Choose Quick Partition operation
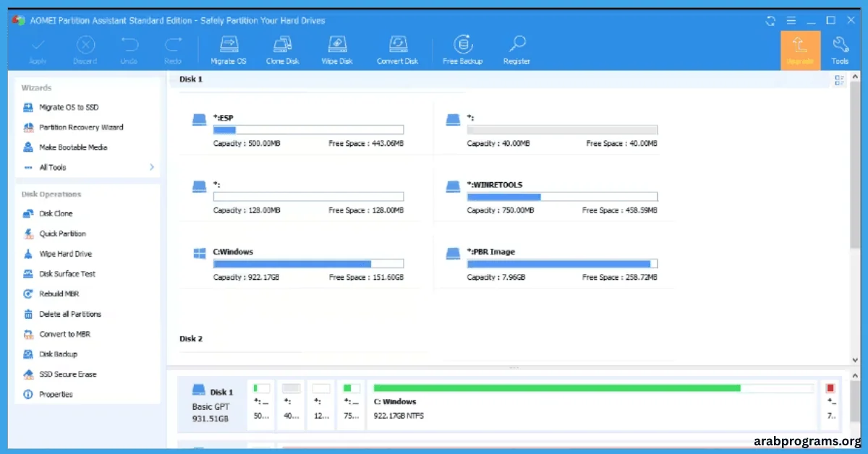This screenshot has width=868, height=454. coord(54,234)
